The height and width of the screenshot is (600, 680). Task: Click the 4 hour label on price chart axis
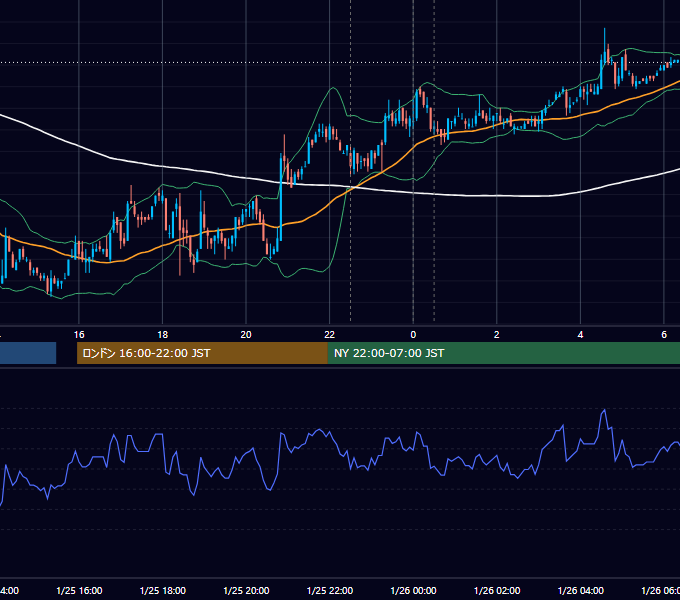point(580,335)
